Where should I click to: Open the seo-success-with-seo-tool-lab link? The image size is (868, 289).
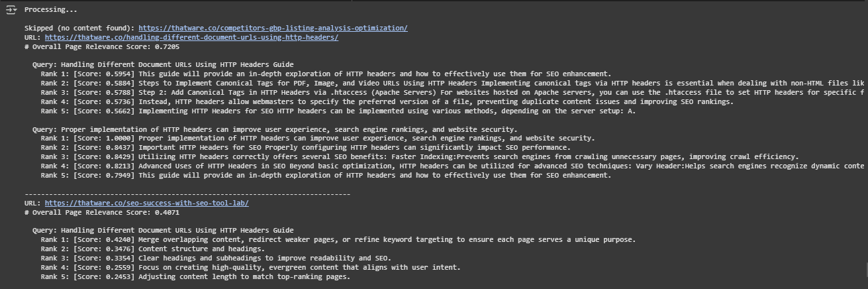[147, 203]
